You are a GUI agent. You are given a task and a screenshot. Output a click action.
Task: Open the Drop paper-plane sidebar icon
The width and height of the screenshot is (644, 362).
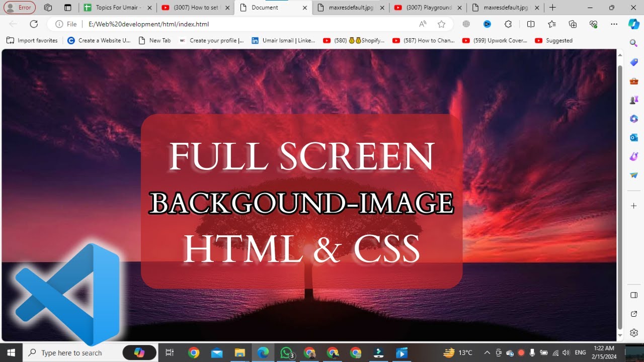pyautogui.click(x=634, y=175)
